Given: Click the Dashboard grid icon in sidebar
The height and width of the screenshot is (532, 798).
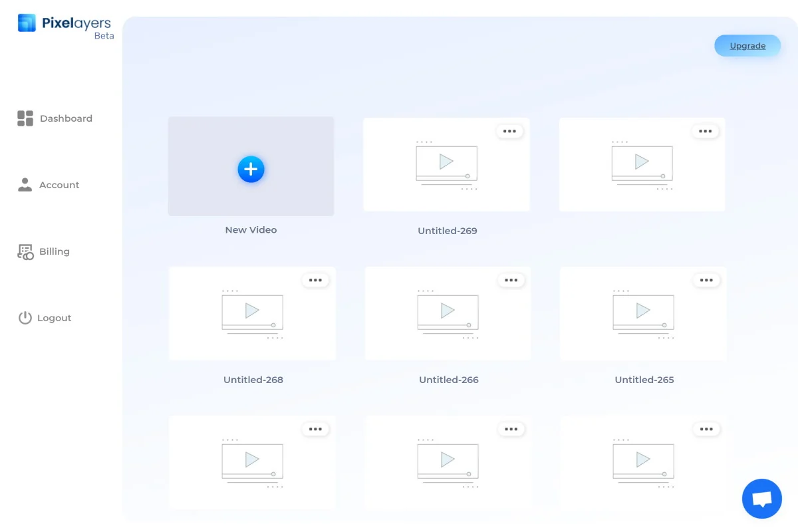Looking at the screenshot, I should 25,118.
